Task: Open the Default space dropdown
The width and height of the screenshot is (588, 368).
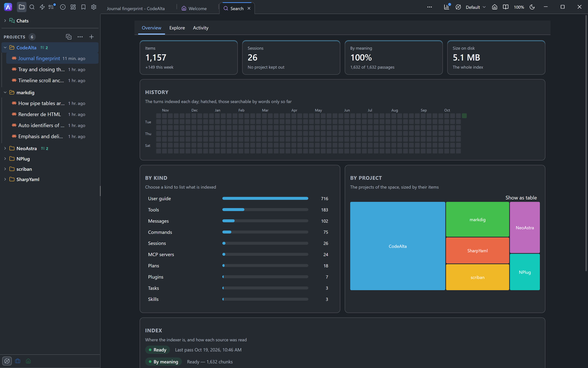Action: click(x=475, y=7)
